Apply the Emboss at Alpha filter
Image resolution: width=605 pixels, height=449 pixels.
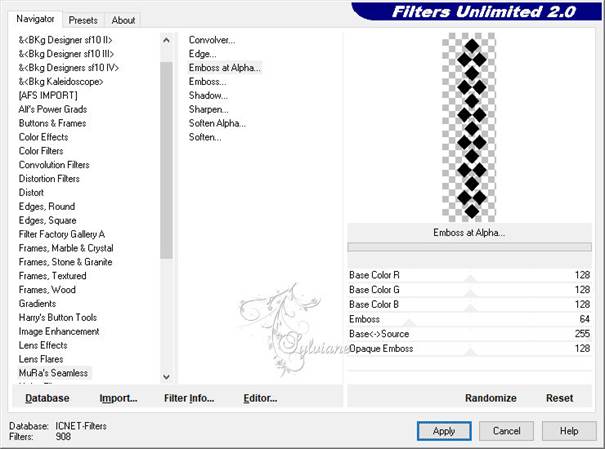[x=444, y=431]
